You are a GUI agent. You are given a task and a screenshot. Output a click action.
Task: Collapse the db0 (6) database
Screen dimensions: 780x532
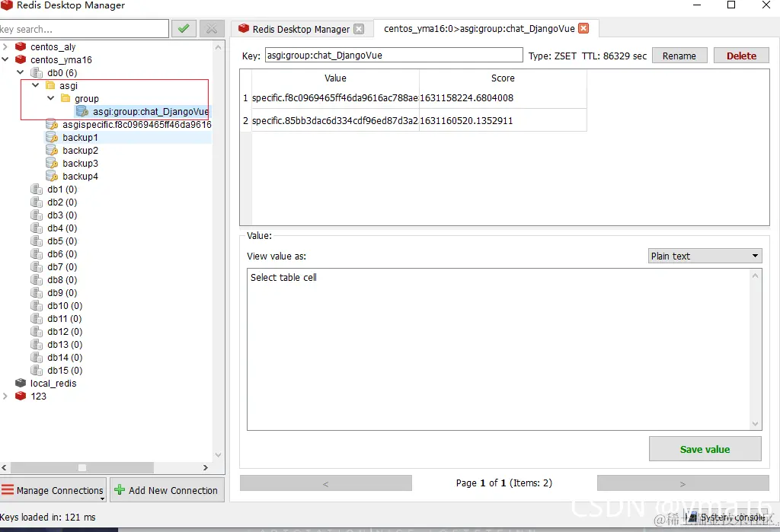(x=21, y=72)
